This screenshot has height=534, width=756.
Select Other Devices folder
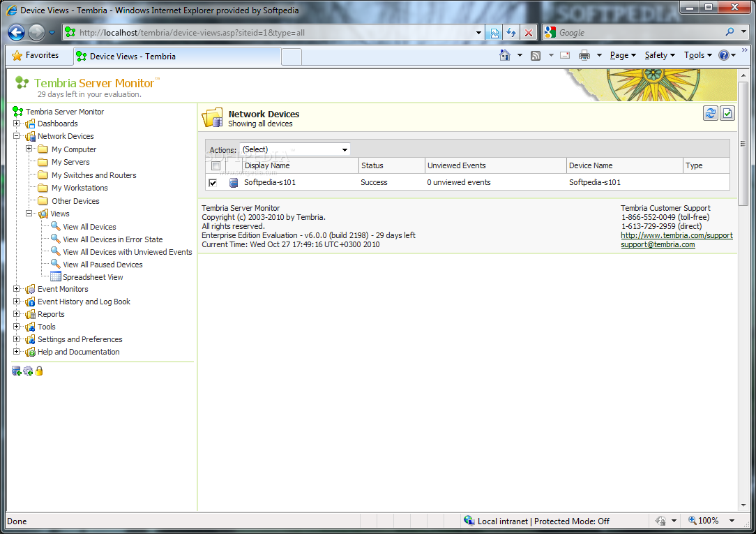75,200
